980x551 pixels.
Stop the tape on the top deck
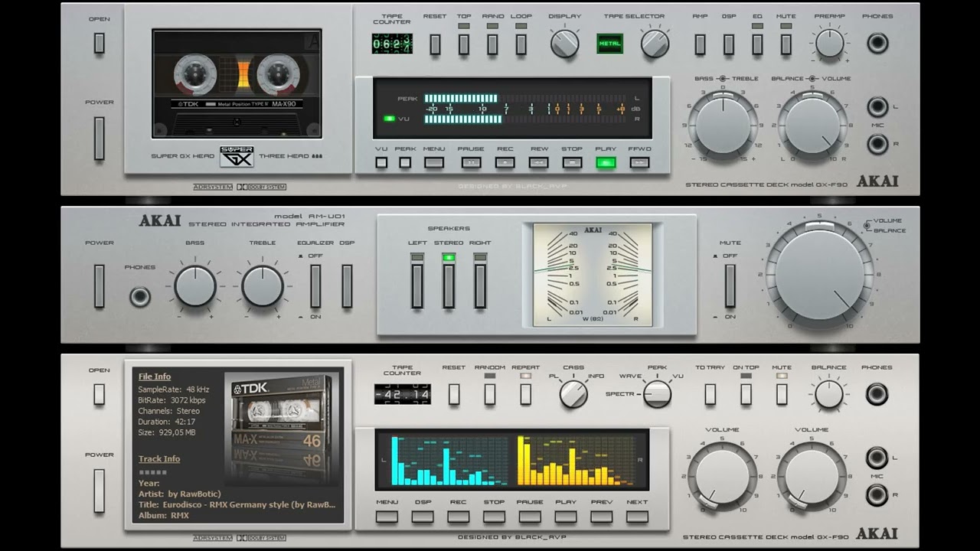pos(572,162)
